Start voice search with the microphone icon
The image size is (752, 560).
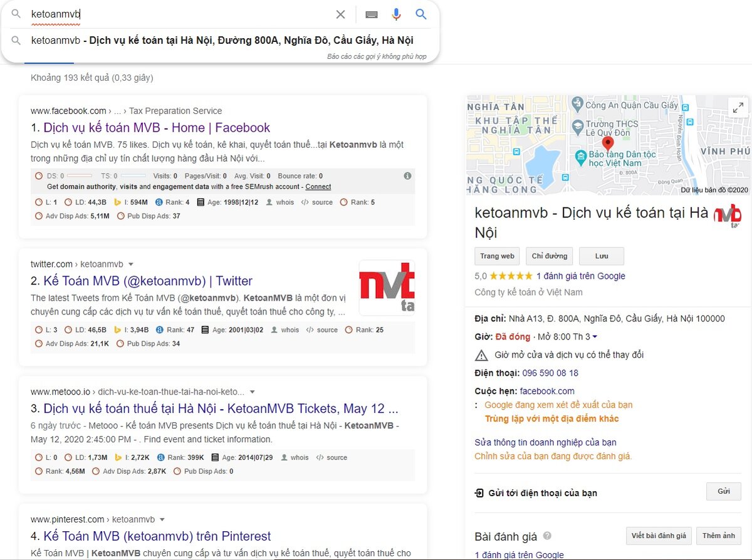coord(396,14)
